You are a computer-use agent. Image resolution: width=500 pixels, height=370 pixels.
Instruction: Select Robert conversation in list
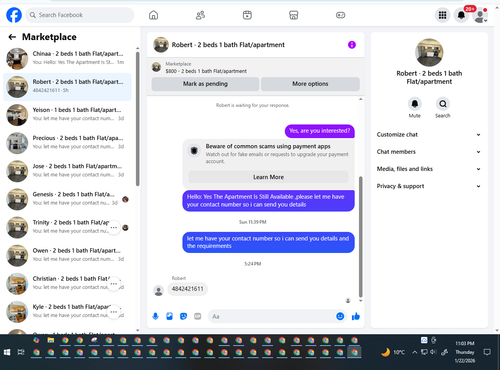point(67,87)
